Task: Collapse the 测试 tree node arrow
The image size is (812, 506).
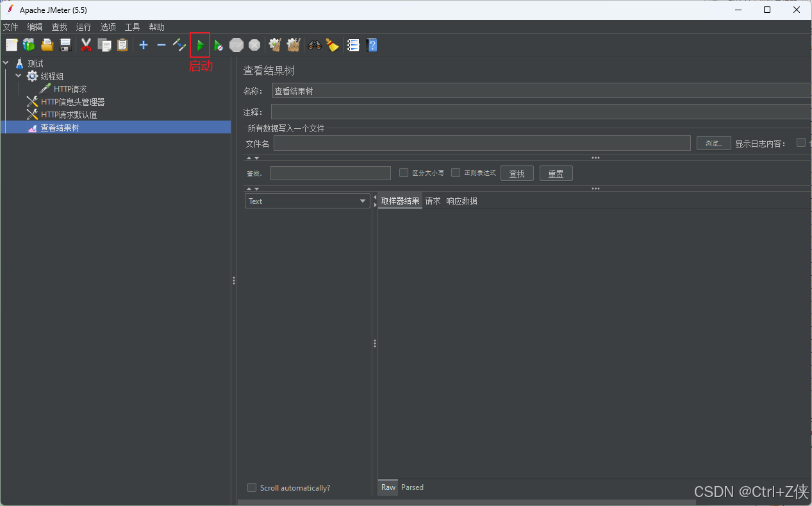Action: [6, 63]
